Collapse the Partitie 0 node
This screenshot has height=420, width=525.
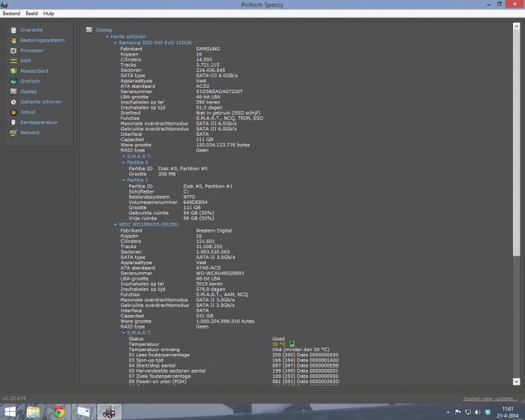(124, 163)
